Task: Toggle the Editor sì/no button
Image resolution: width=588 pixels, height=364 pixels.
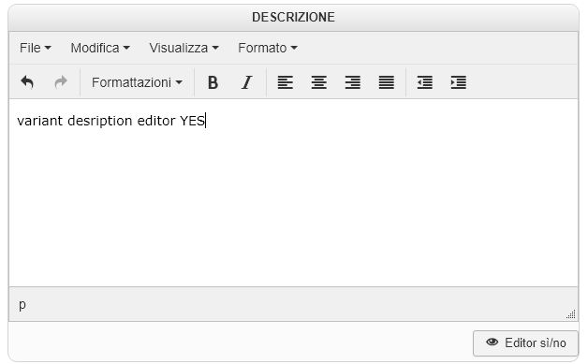Action: click(525, 343)
